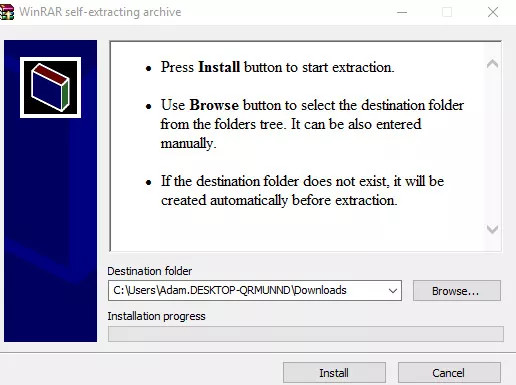This screenshot has width=516, height=385.
Task: Click the Installation progress bar
Action: tap(306, 334)
